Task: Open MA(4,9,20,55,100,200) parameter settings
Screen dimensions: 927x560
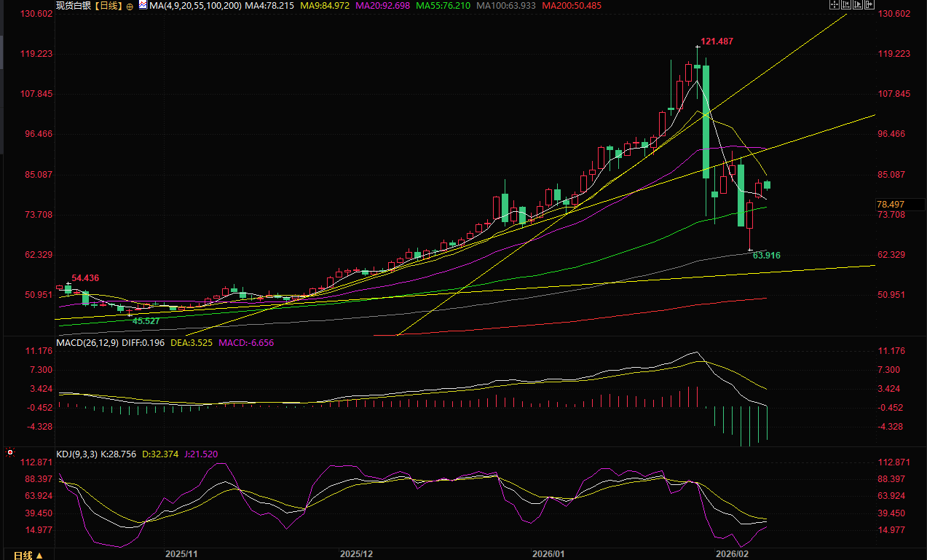Action: pyautogui.click(x=195, y=6)
